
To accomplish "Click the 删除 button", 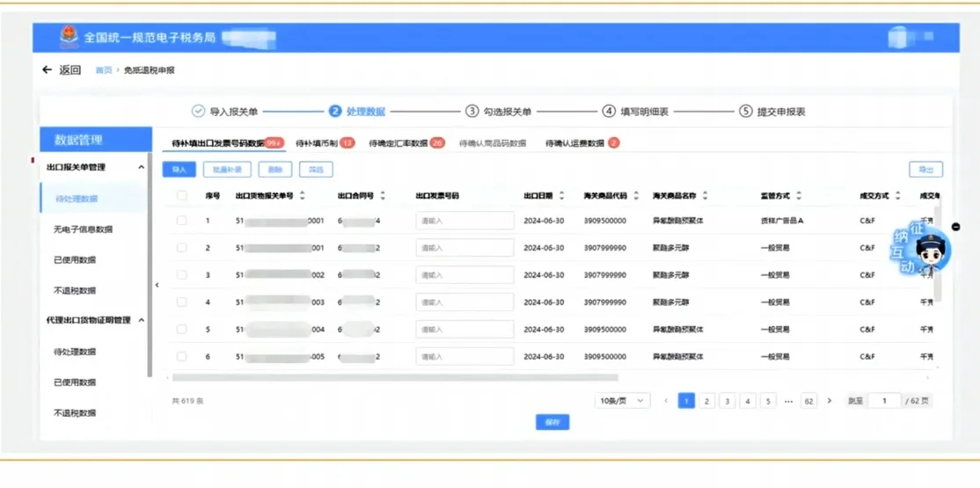I will [x=275, y=170].
